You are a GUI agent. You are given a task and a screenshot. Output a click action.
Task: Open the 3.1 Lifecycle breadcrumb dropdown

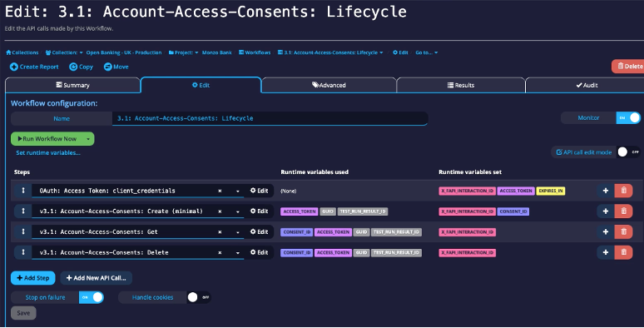330,52
